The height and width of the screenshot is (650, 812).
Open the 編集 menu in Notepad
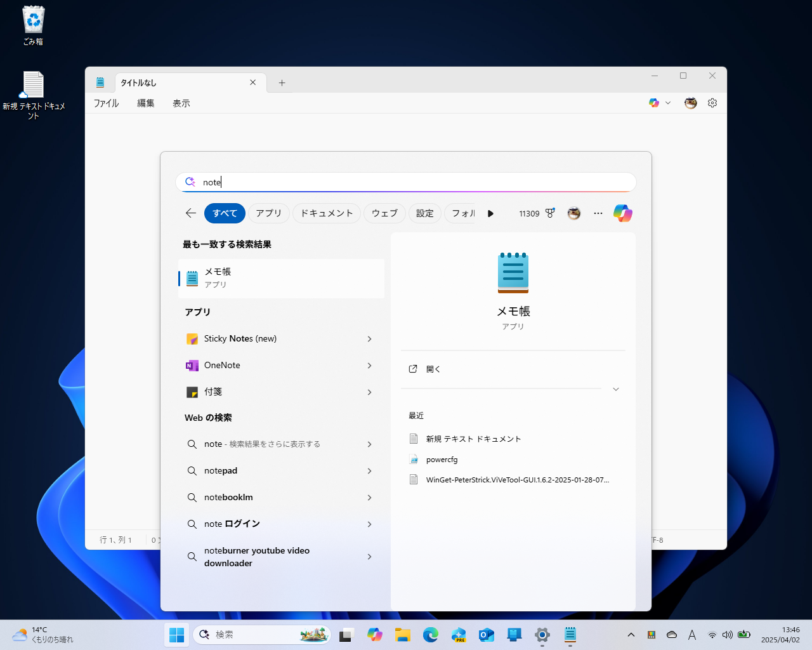coord(146,103)
